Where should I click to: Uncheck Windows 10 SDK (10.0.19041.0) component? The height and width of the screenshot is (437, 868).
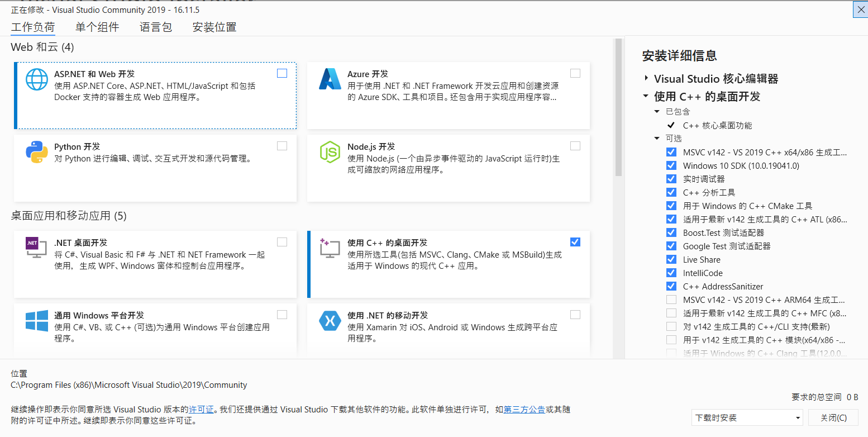pyautogui.click(x=671, y=165)
